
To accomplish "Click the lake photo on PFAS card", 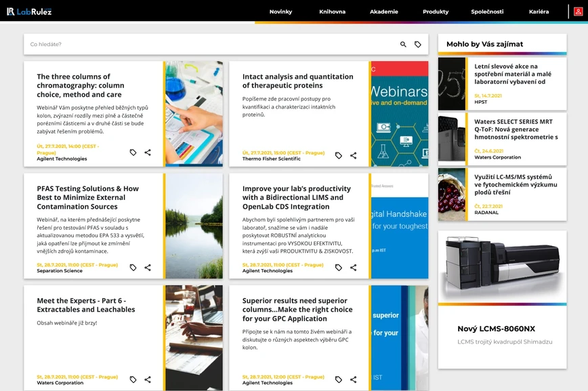I will (194, 226).
